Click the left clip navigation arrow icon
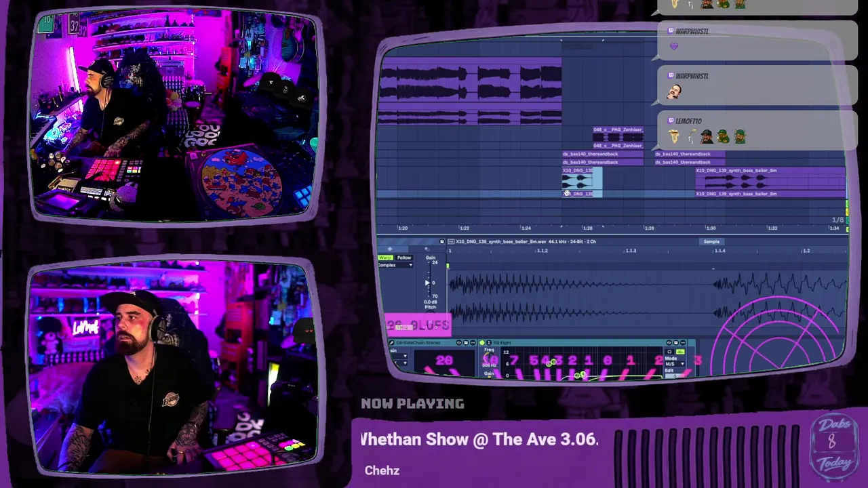 pyautogui.click(x=390, y=249)
